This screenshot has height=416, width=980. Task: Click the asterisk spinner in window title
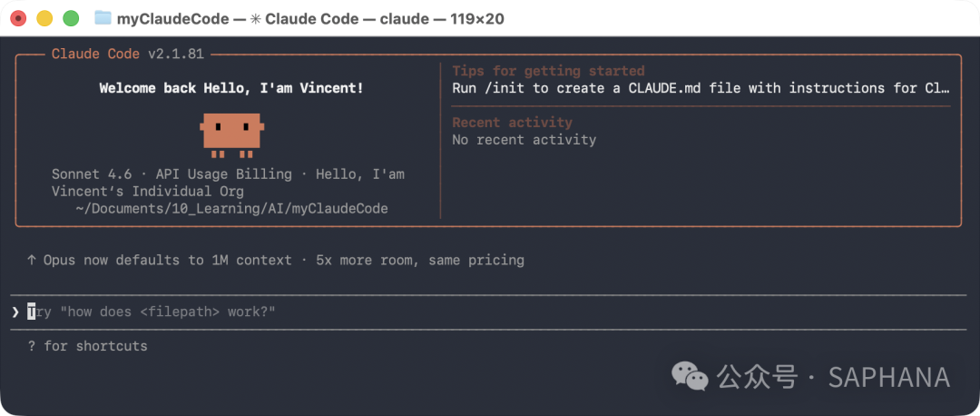click(x=257, y=19)
